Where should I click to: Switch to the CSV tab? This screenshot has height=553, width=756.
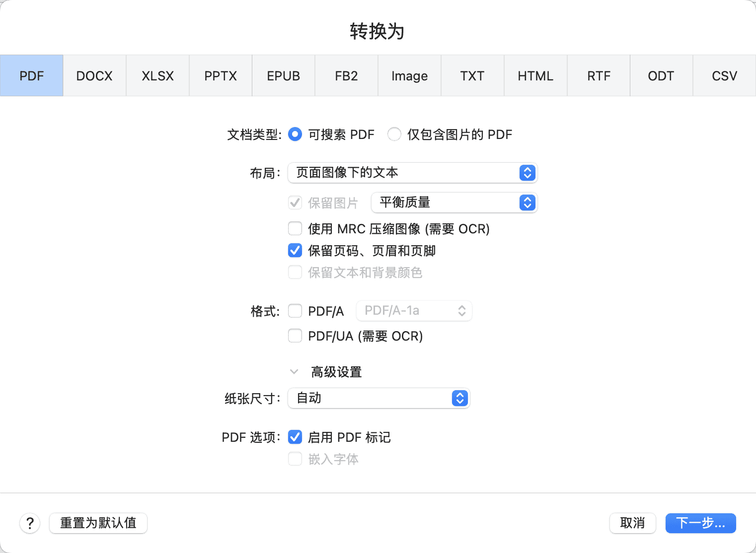coord(724,75)
